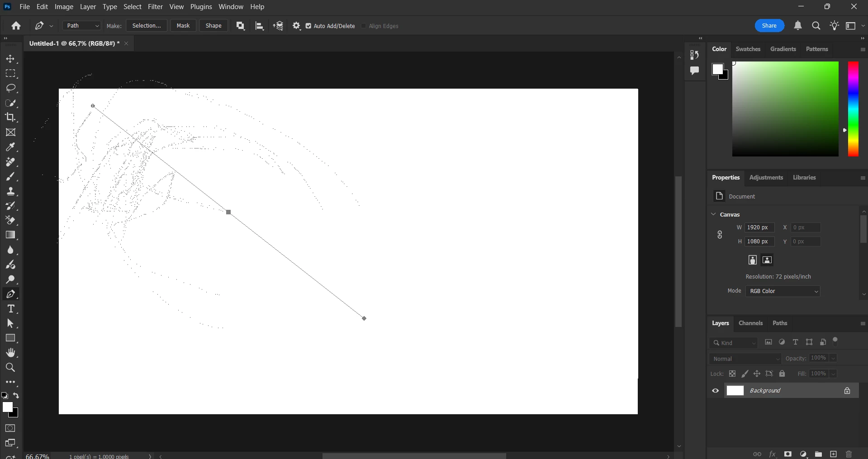Select the Crop tool
The image size is (868, 459).
click(10, 117)
